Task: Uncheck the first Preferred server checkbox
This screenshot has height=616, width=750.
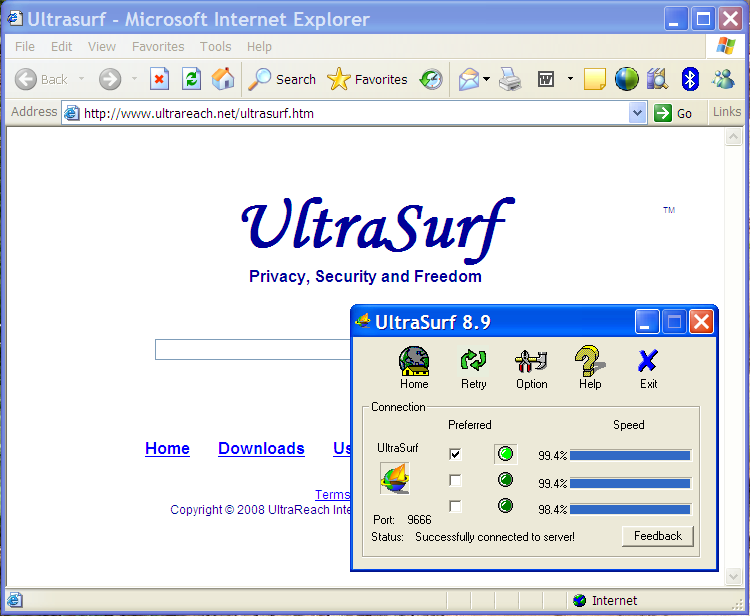Action: (x=455, y=453)
